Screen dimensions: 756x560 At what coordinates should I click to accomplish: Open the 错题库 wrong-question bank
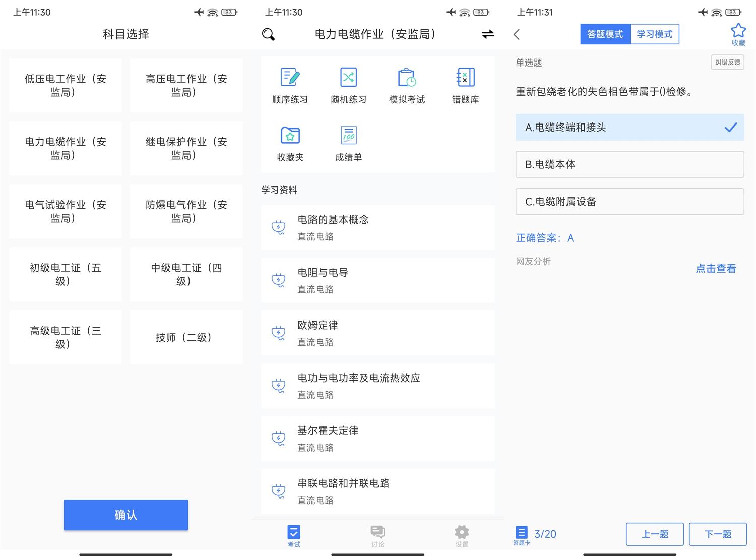click(x=464, y=85)
